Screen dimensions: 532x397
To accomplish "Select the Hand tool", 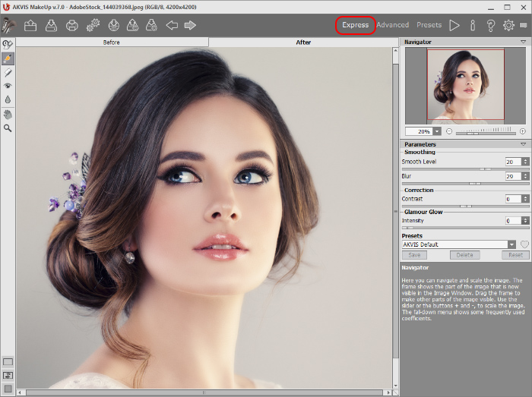I will click(8, 114).
